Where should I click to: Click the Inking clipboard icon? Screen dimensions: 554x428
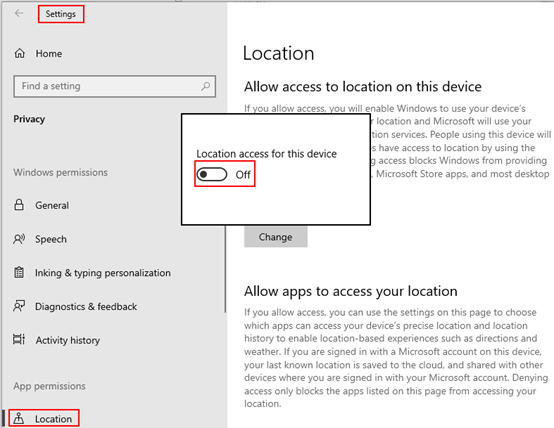pyautogui.click(x=19, y=272)
